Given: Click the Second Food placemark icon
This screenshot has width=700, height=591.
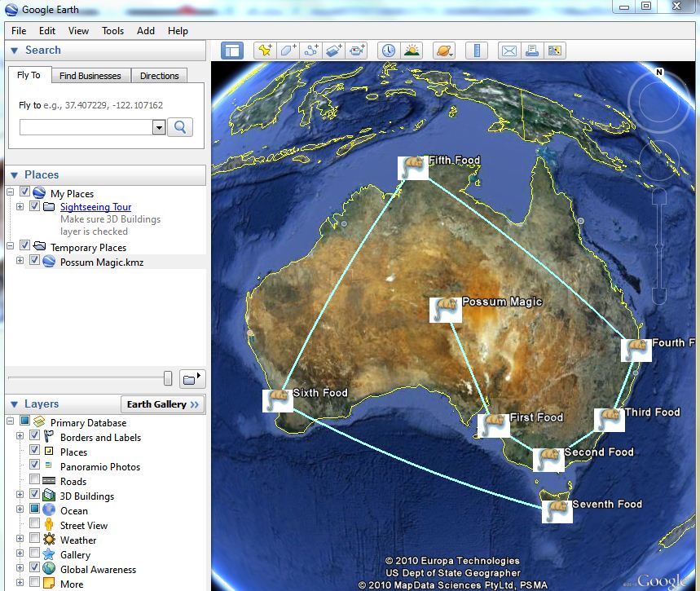Looking at the screenshot, I should [x=548, y=460].
